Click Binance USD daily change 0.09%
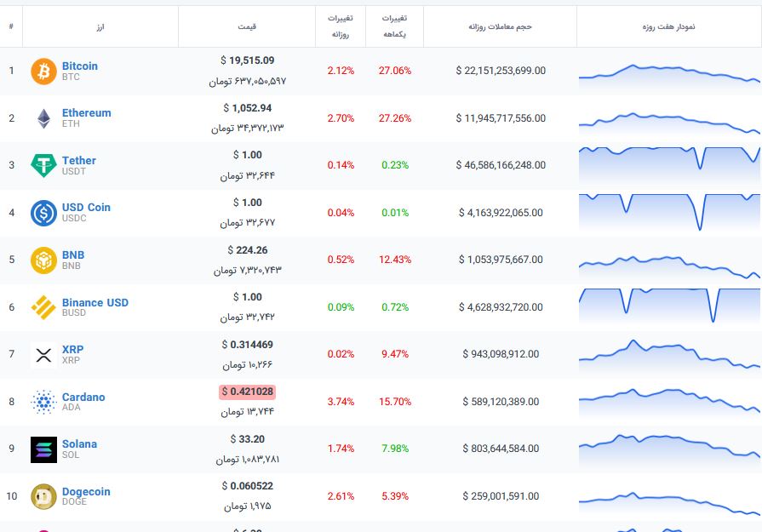Image resolution: width=762 pixels, height=532 pixels. pos(341,307)
